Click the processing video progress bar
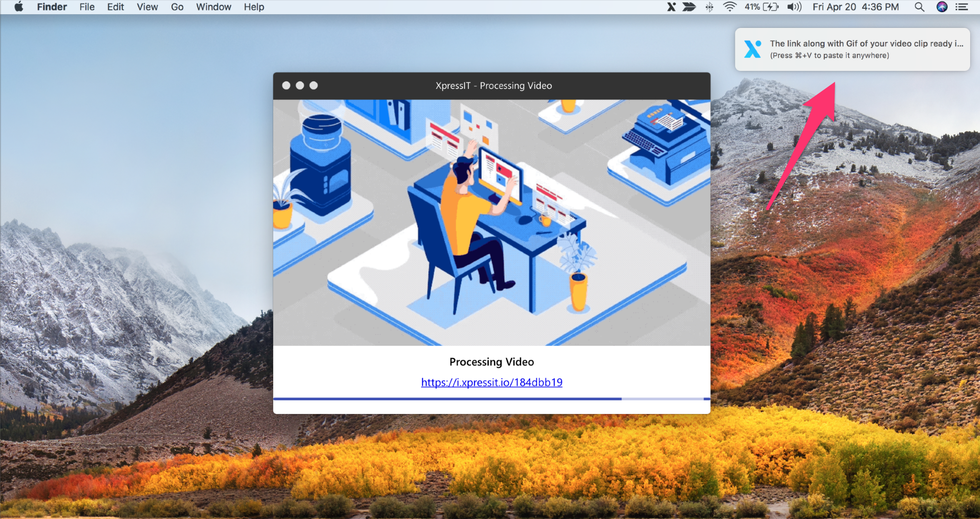This screenshot has width=980, height=519. pos(491,399)
